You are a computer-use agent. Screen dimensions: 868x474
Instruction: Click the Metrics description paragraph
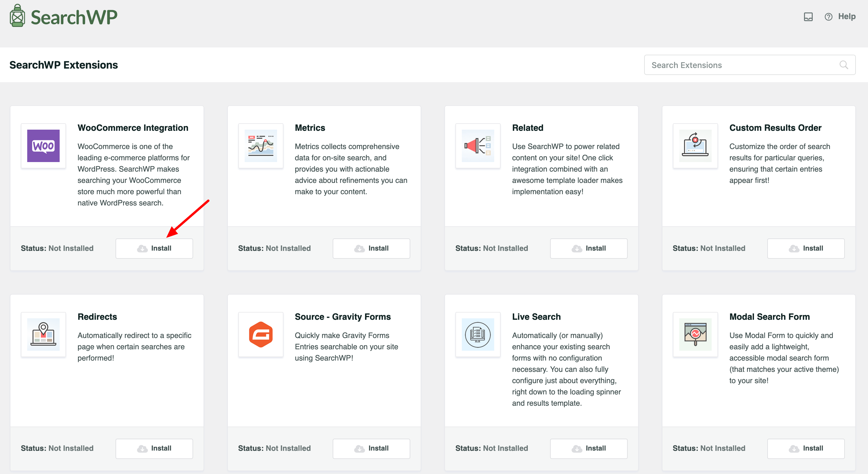(351, 169)
